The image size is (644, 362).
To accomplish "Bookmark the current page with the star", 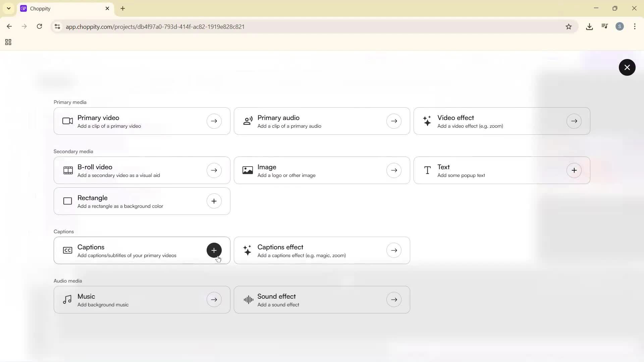I will [569, 26].
